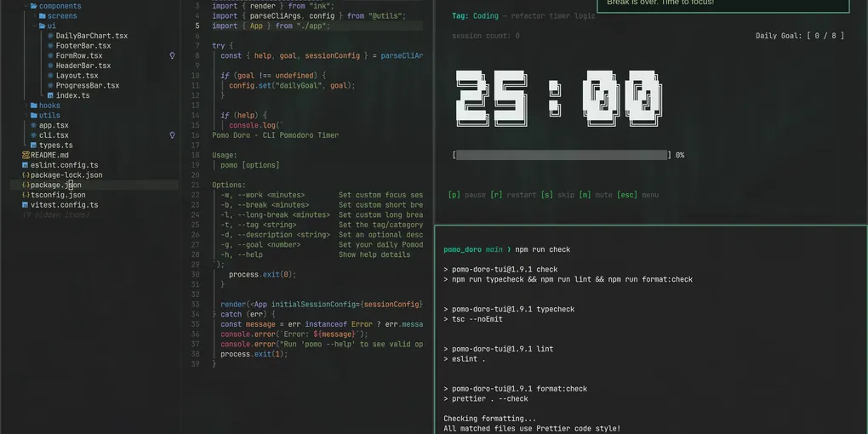Viewport: 868px width, 434px height.
Task: Click the braces icon beside tsconfig.json
Action: pyautogui.click(x=26, y=196)
